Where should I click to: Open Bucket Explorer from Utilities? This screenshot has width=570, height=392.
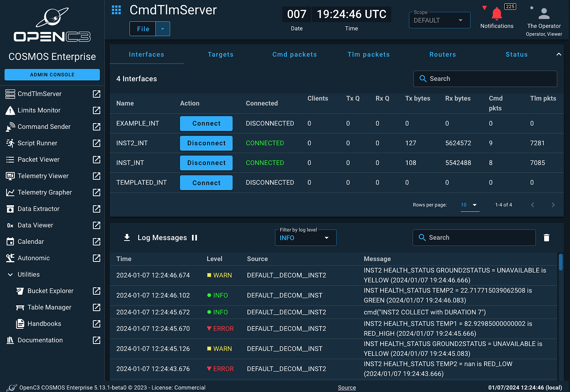coord(51,291)
